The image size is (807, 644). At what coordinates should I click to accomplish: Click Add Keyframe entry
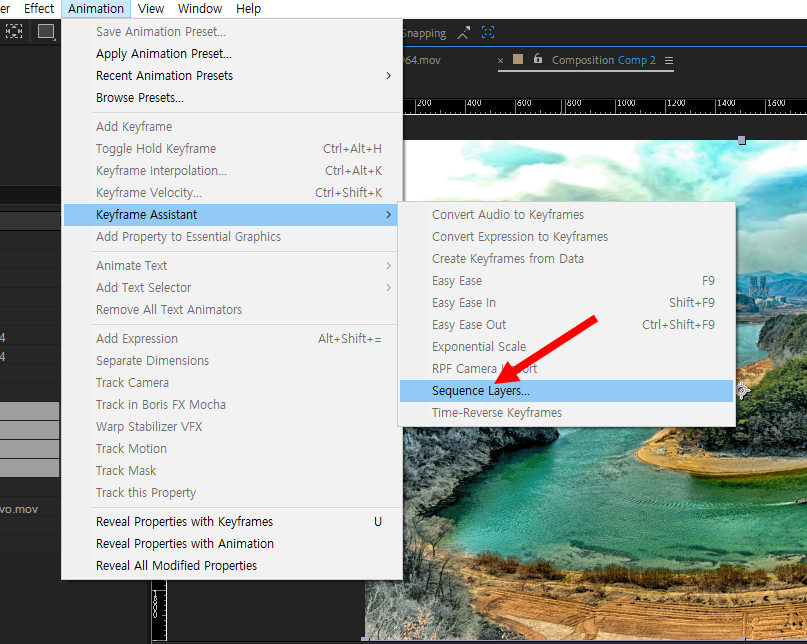pos(232,127)
